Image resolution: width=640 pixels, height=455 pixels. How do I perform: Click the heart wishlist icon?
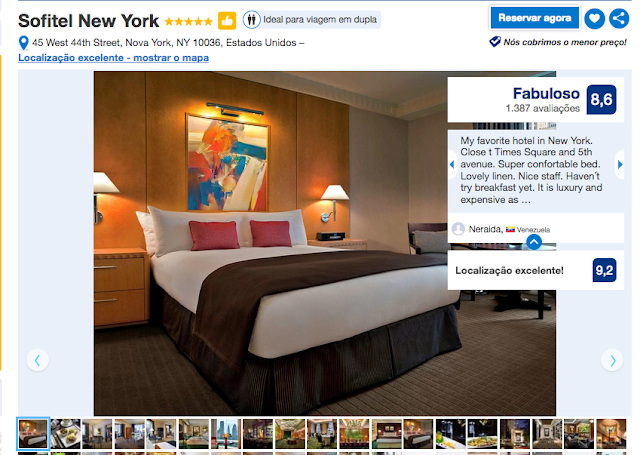[594, 19]
